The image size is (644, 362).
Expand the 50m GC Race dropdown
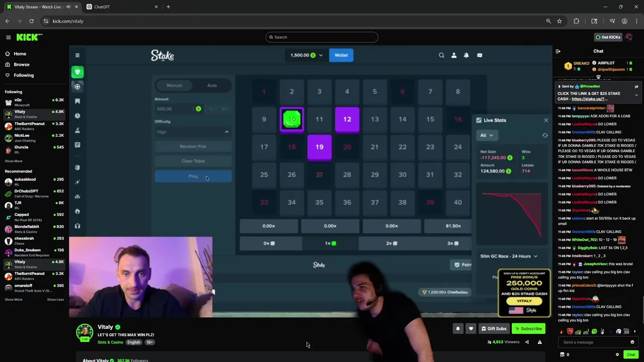(509, 256)
